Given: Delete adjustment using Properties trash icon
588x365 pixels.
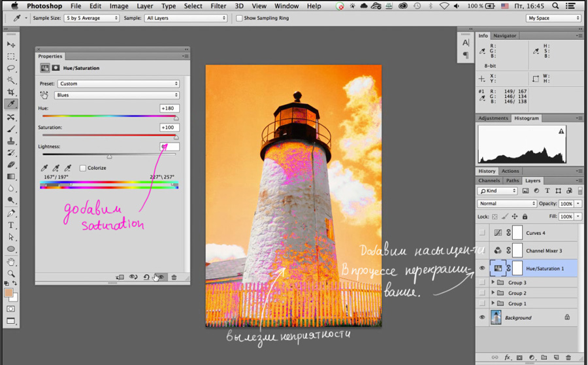Looking at the screenshot, I should pyautogui.click(x=174, y=277).
